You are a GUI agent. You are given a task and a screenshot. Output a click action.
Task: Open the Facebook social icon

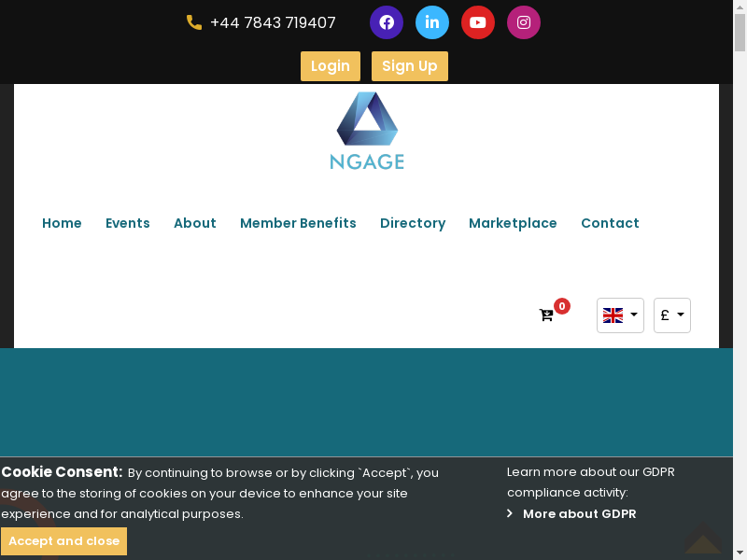click(387, 22)
